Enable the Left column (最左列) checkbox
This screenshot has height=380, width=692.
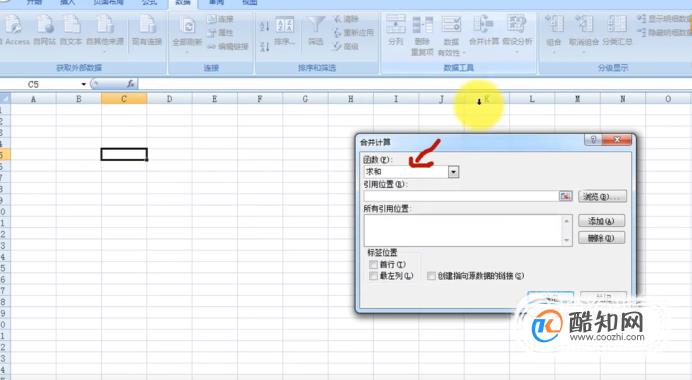[x=373, y=276]
